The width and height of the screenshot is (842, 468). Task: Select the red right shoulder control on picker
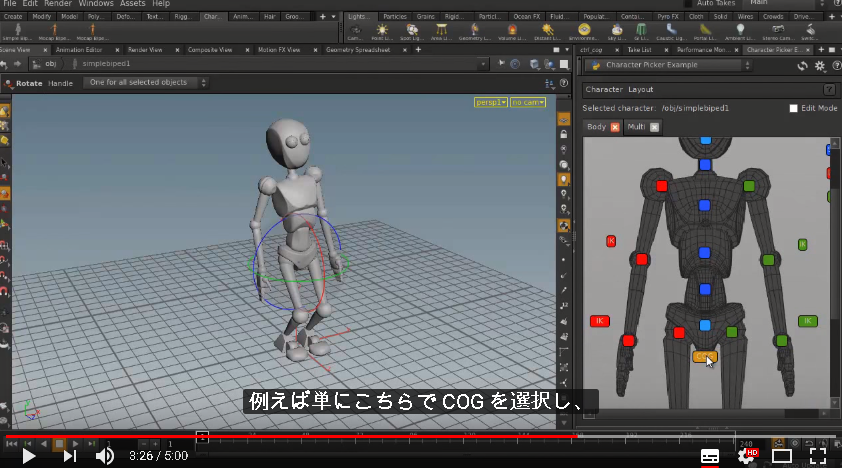click(662, 186)
